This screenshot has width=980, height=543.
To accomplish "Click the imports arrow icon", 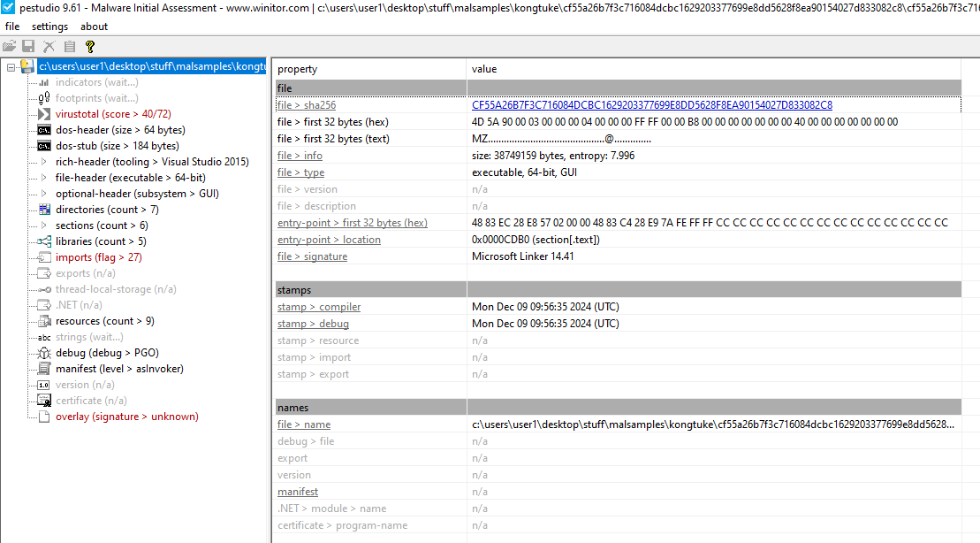I will [44, 257].
